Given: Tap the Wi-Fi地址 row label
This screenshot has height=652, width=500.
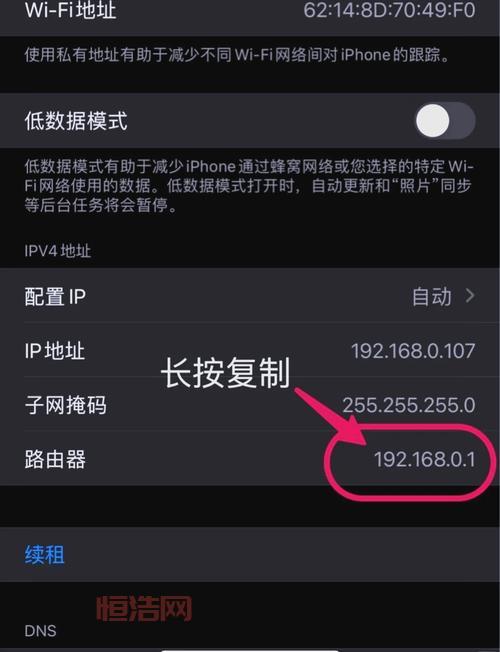Looking at the screenshot, I should click(70, 10).
